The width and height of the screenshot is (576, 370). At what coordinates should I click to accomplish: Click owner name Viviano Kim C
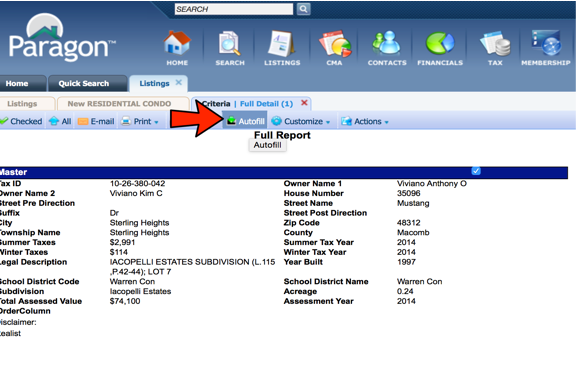[136, 193]
